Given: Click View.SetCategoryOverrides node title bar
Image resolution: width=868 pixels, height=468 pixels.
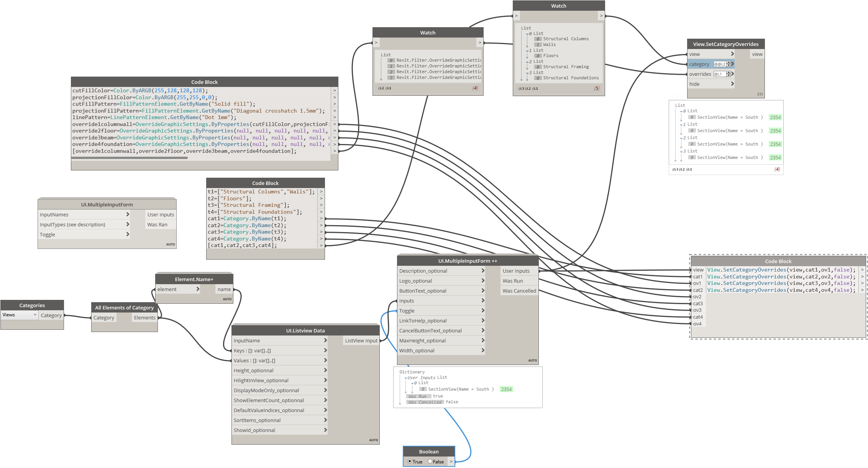Looking at the screenshot, I should 725,44.
